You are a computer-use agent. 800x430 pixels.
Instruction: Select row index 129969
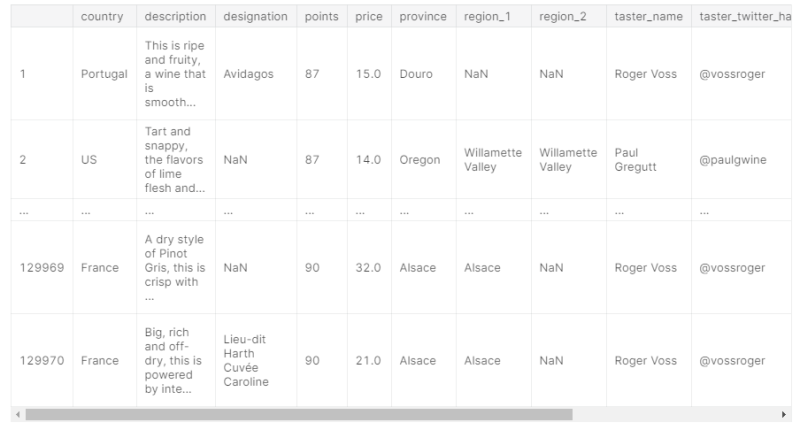pyautogui.click(x=41, y=268)
